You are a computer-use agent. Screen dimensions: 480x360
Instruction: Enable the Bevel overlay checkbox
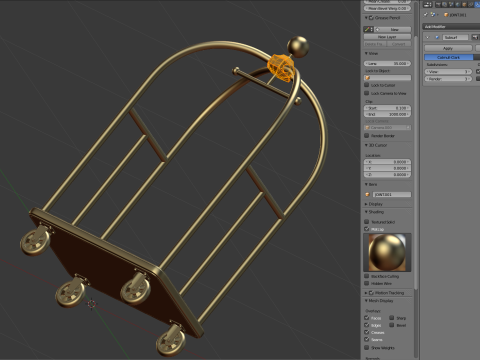tap(392, 325)
